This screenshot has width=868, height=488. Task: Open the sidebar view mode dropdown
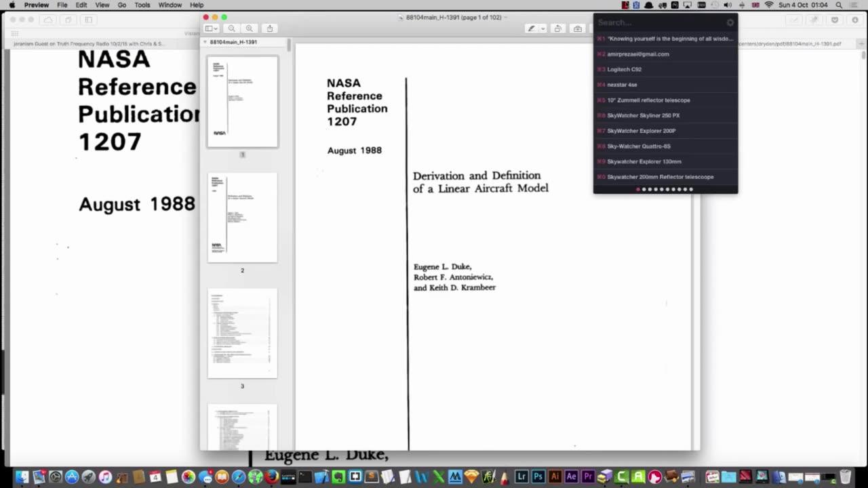(x=211, y=28)
